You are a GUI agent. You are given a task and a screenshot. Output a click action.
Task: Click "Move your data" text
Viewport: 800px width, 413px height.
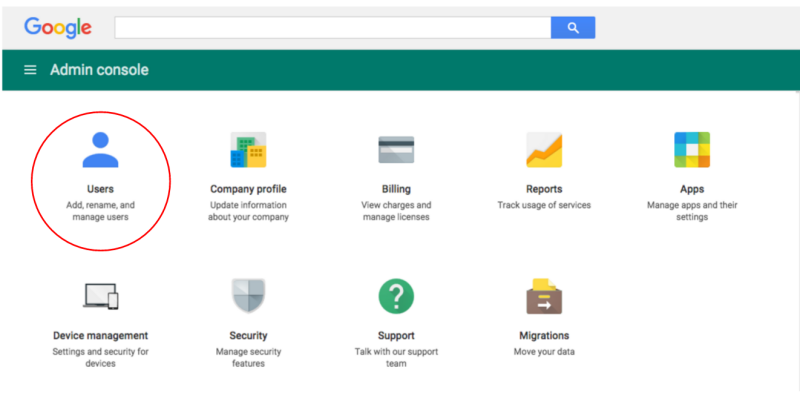(544, 352)
